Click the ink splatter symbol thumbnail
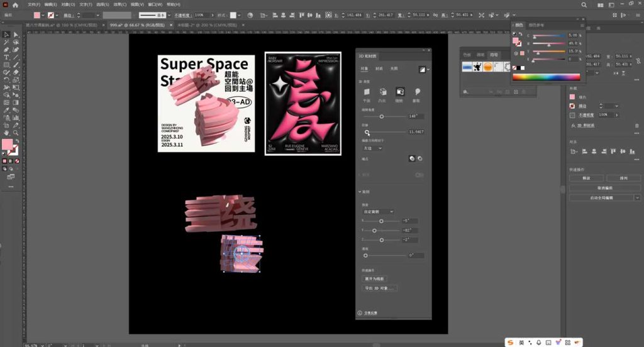The width and height of the screenshot is (644, 347). [477, 67]
